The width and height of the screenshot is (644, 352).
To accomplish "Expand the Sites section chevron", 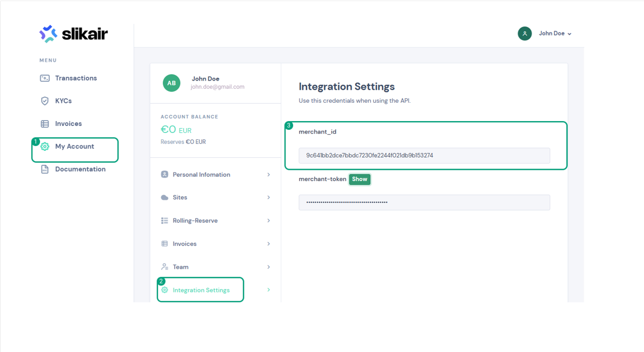I will [268, 197].
